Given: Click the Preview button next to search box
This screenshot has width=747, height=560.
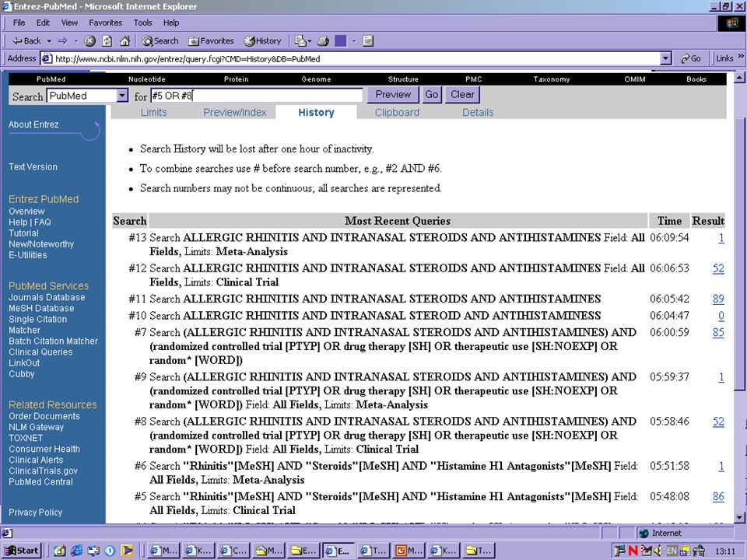Looking at the screenshot, I should 393,95.
